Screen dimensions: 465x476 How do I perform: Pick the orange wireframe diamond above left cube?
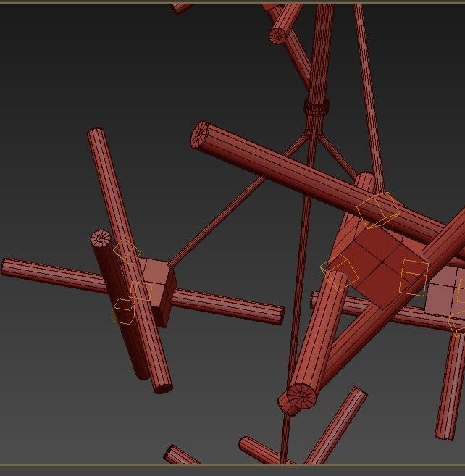(127, 251)
